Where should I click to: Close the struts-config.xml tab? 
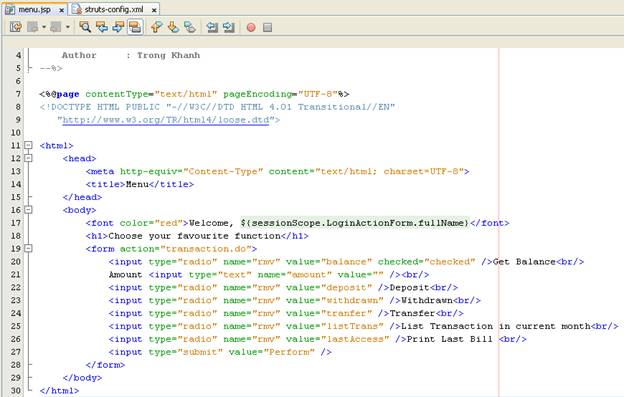tap(154, 10)
